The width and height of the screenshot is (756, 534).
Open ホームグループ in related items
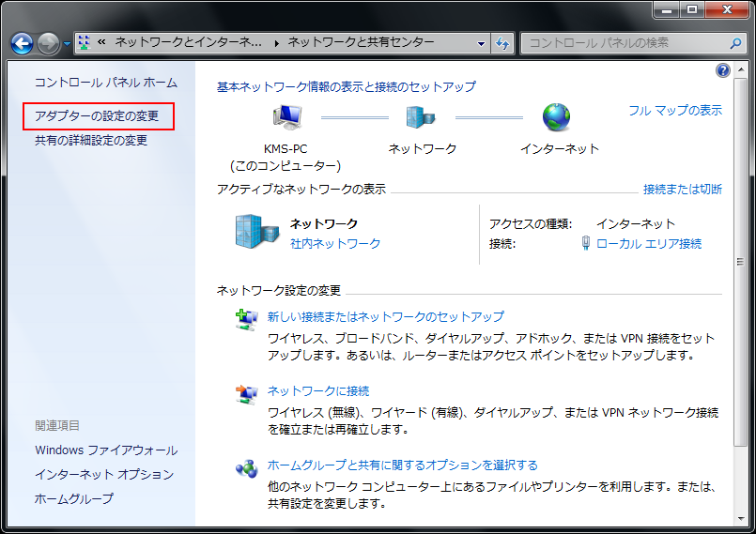(74, 498)
